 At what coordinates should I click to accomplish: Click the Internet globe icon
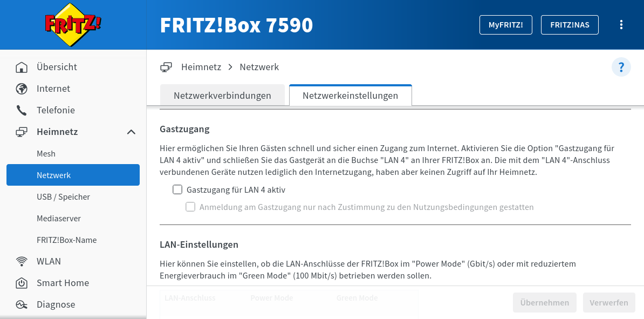[22, 89]
